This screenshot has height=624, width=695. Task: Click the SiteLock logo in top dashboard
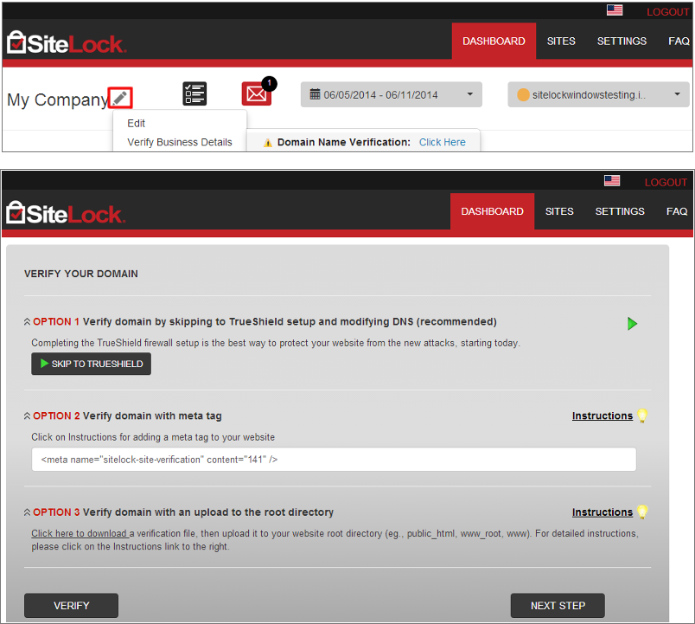tap(66, 43)
